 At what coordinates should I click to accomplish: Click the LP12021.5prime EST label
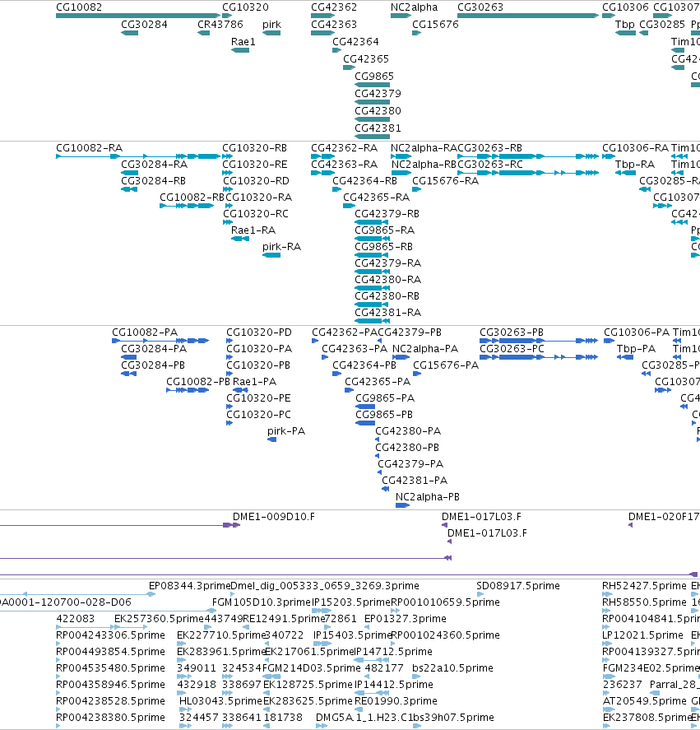[642, 635]
